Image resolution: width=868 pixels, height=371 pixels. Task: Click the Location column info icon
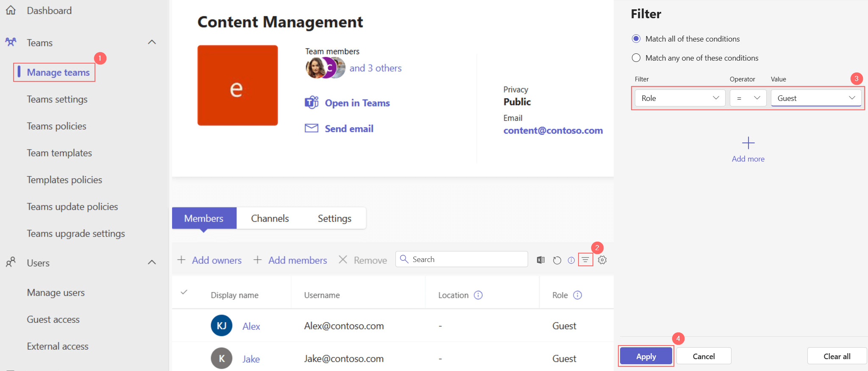[x=478, y=295]
